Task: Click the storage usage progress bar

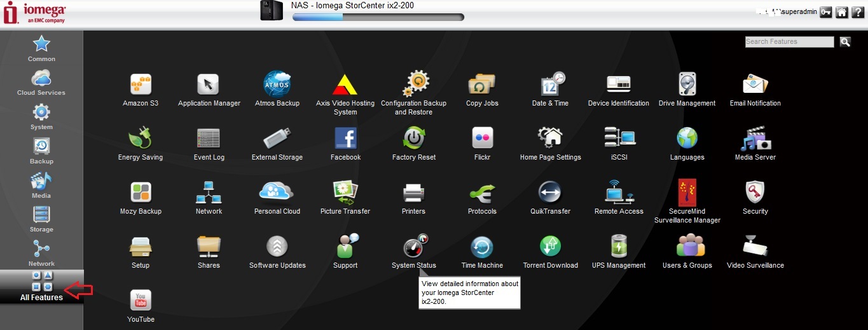Action: tap(378, 17)
